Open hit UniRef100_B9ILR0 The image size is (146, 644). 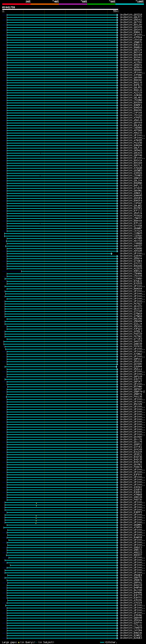point(131,25)
